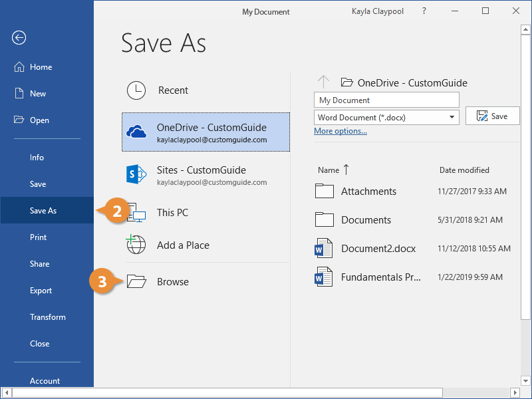The image size is (532, 399).
Task: Select Export in the backstage sidebar
Action: tap(41, 291)
